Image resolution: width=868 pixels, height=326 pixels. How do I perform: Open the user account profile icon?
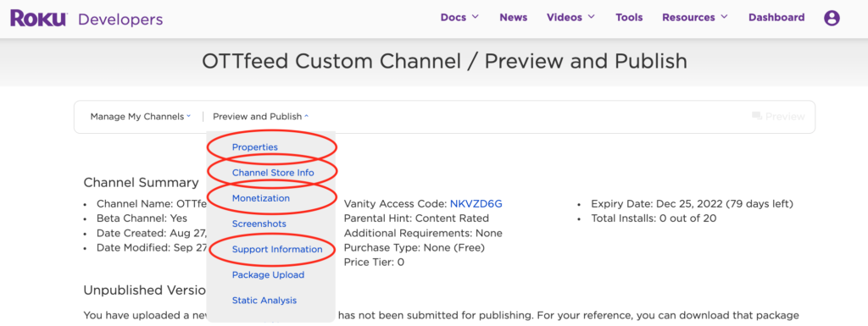[x=832, y=18]
